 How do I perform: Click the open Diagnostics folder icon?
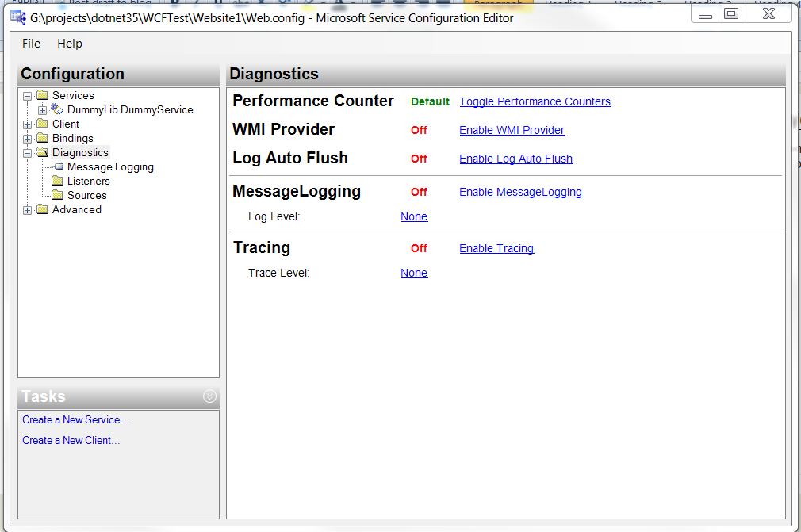point(42,153)
